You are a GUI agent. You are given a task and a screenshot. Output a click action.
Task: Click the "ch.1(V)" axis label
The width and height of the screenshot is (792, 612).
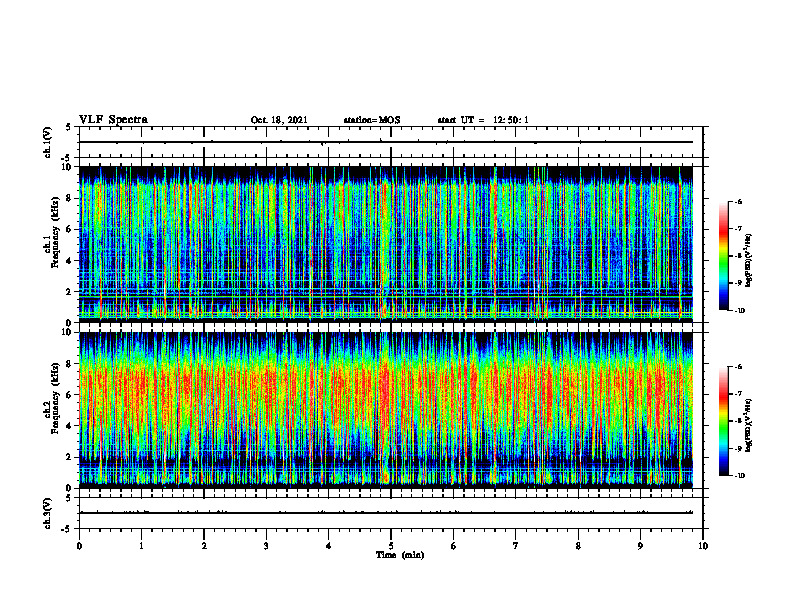(x=47, y=142)
